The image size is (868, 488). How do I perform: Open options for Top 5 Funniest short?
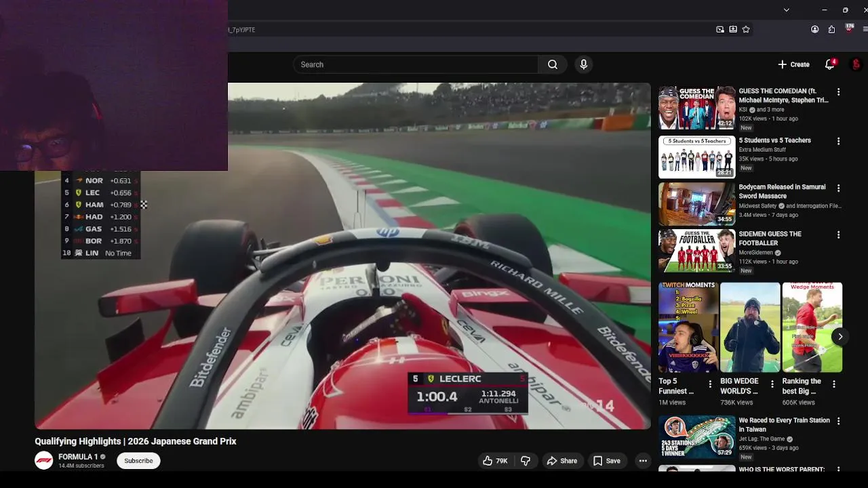(x=710, y=384)
